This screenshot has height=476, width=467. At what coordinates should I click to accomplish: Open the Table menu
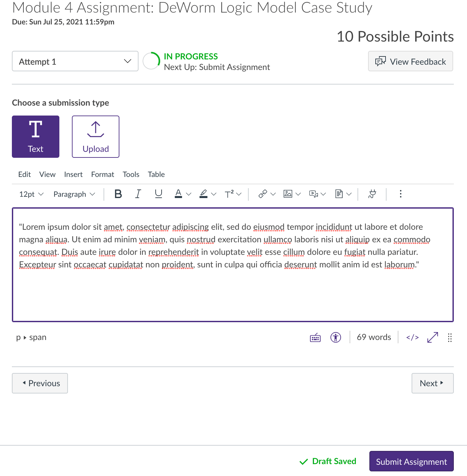pos(156,174)
